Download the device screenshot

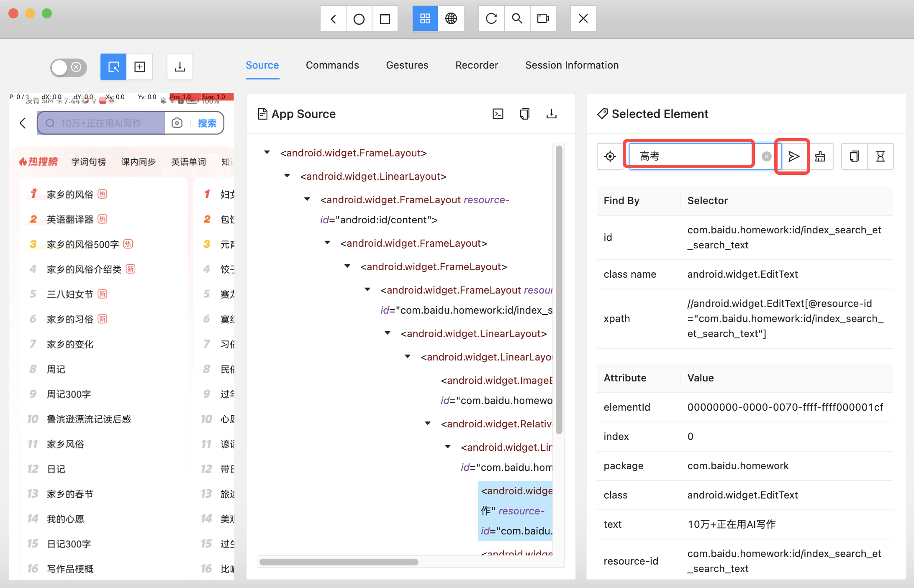click(180, 67)
